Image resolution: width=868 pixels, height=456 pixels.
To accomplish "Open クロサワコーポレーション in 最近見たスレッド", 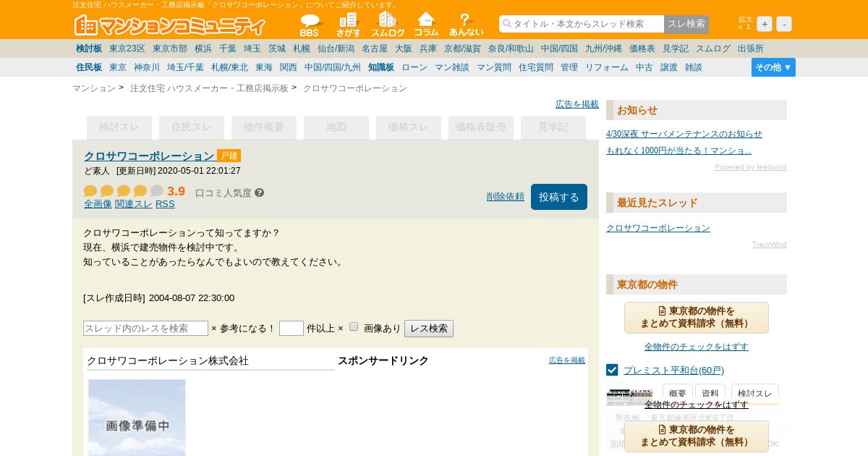I will (658, 228).
